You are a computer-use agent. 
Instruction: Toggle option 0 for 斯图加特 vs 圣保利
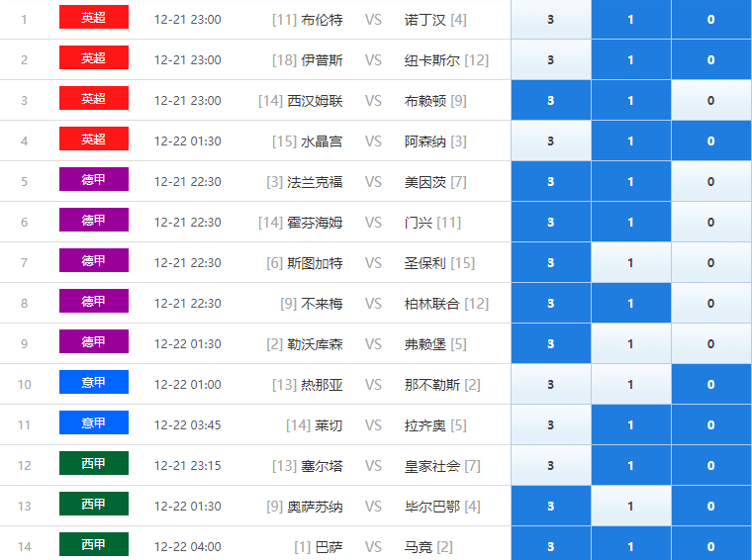711,262
